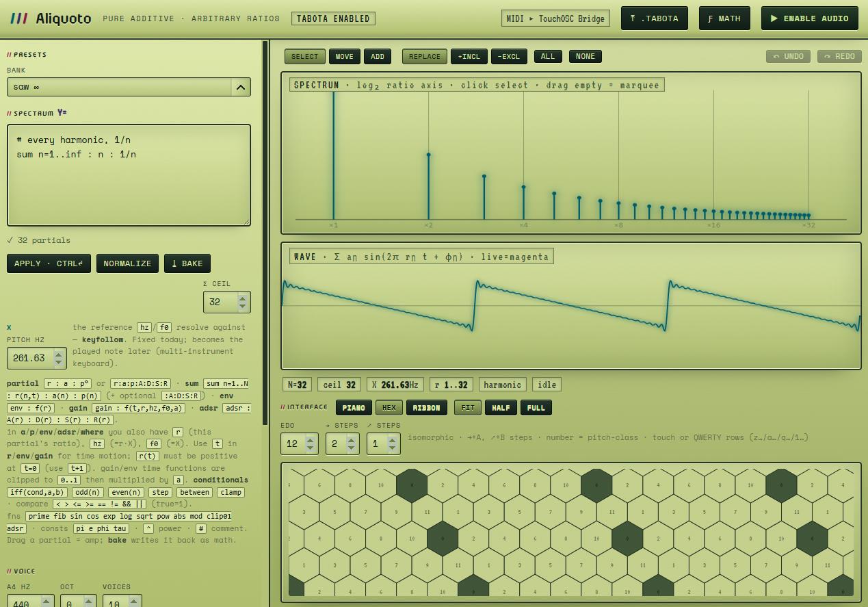
Task: Increase the → STEPS value
Action: pos(352,439)
